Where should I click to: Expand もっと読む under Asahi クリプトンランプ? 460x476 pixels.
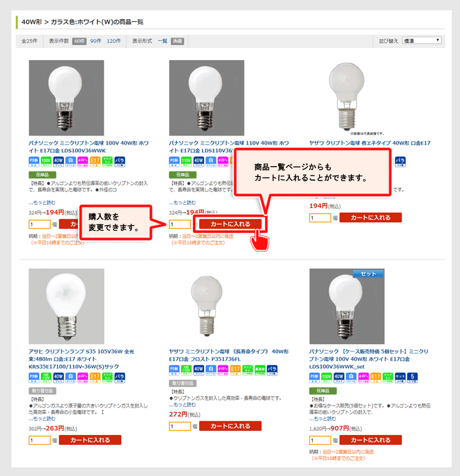42,419
